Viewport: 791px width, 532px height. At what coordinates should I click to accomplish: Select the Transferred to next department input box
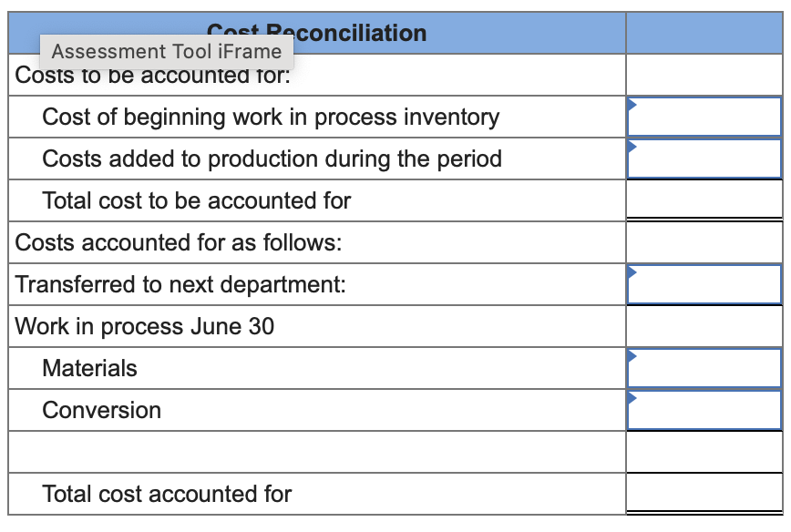pyautogui.click(x=706, y=284)
